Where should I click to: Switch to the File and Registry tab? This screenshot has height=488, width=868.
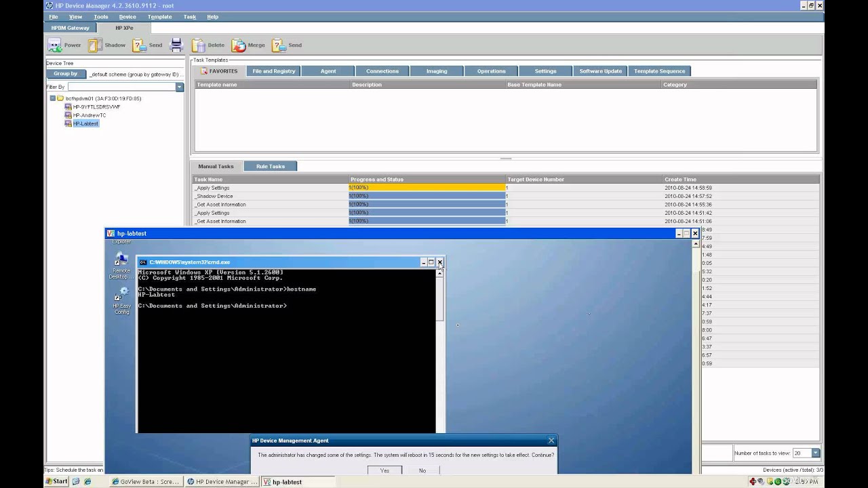[273, 71]
